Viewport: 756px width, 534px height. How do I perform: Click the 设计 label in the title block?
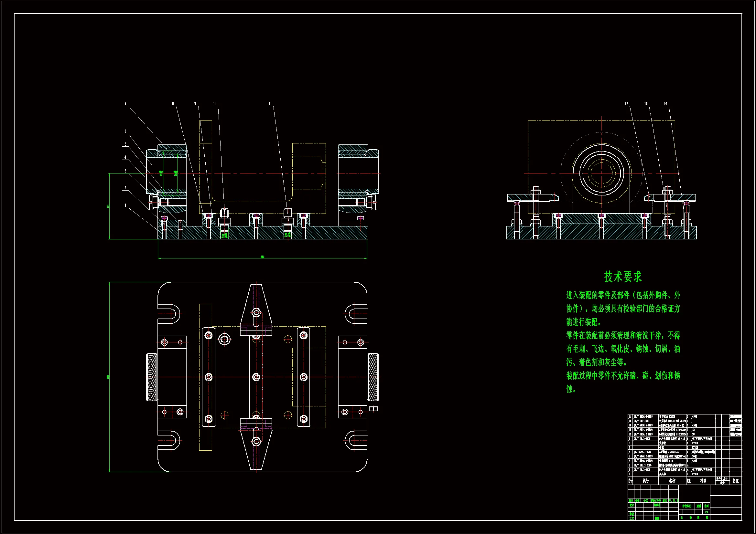632,505
